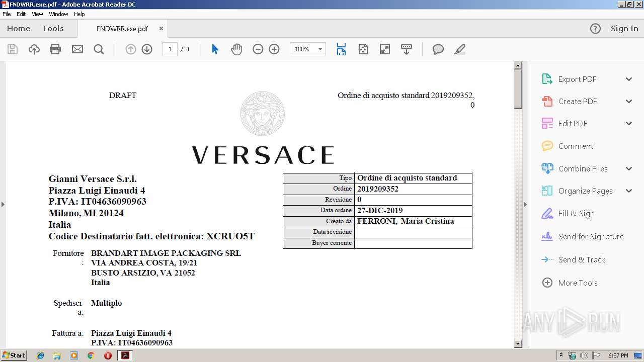
Task: Zoom in with plus icon
Action: 274,49
